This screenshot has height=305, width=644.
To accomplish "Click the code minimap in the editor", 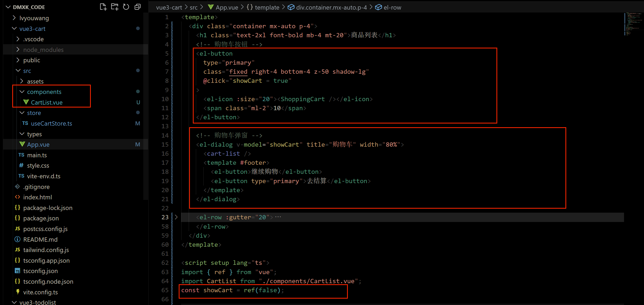I will tap(633, 24).
